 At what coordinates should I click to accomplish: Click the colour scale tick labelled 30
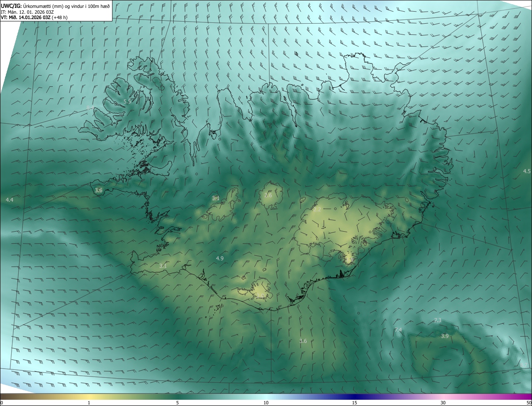[x=443, y=403]
